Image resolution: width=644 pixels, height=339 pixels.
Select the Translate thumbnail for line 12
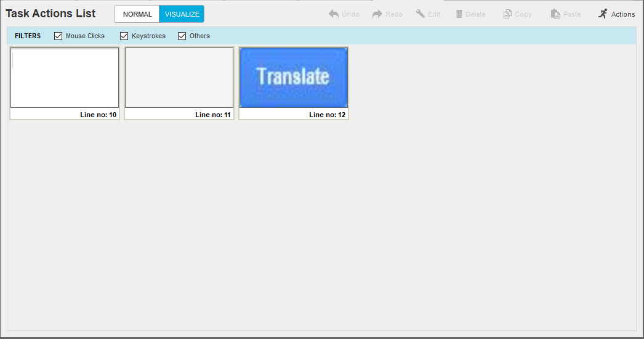pos(294,78)
